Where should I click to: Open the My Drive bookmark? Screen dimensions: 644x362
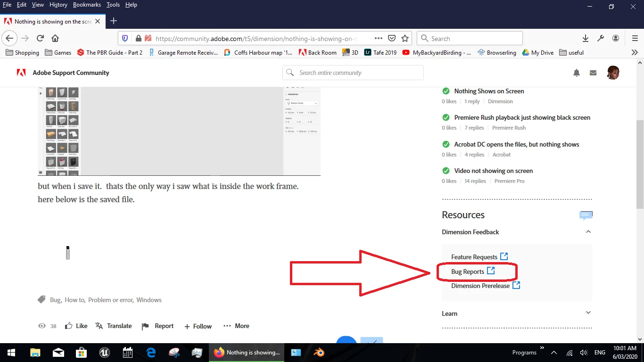click(538, 52)
